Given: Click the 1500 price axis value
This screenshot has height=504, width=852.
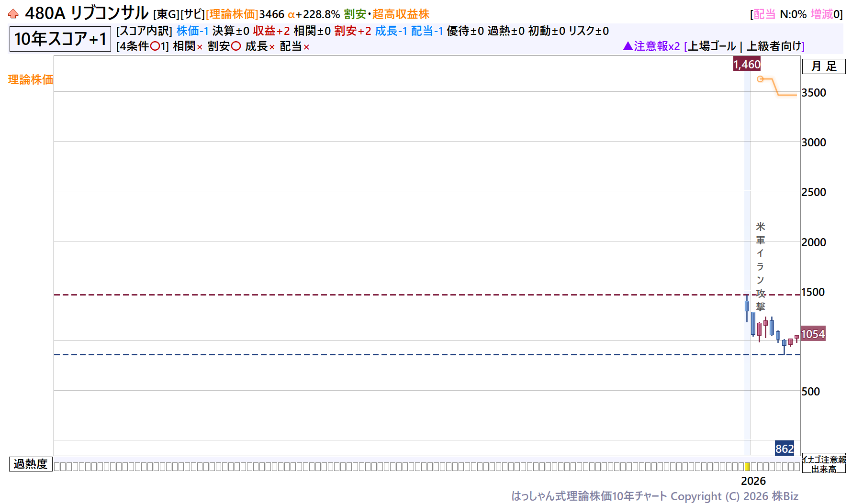Looking at the screenshot, I should pos(813,292).
